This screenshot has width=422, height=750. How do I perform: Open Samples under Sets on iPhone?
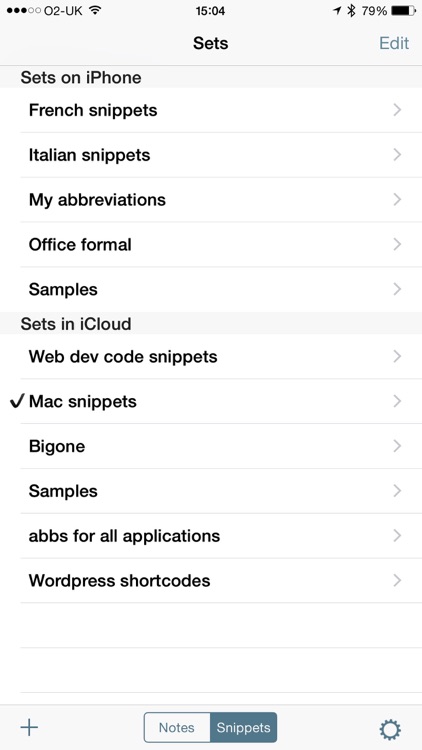[221, 289]
